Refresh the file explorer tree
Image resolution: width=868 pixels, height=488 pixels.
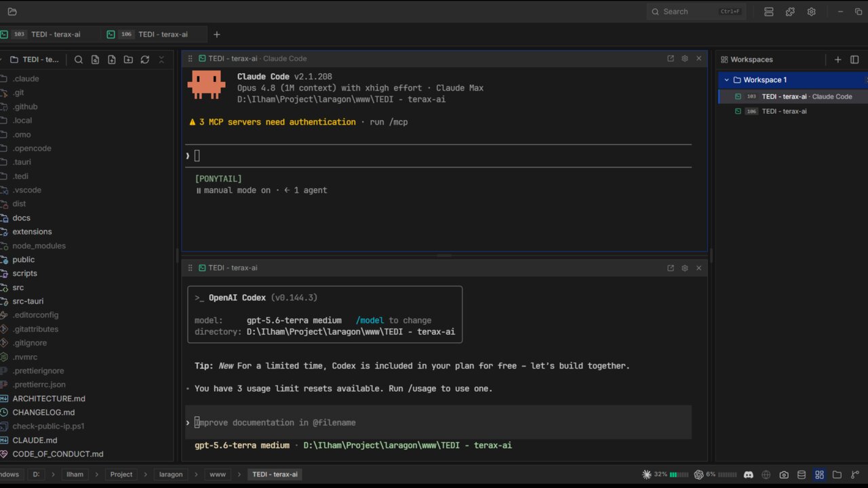(144, 60)
